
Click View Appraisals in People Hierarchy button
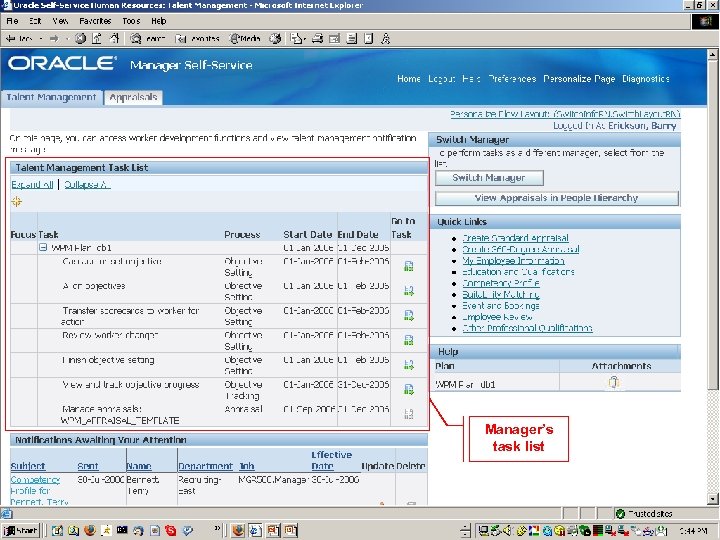(x=557, y=198)
